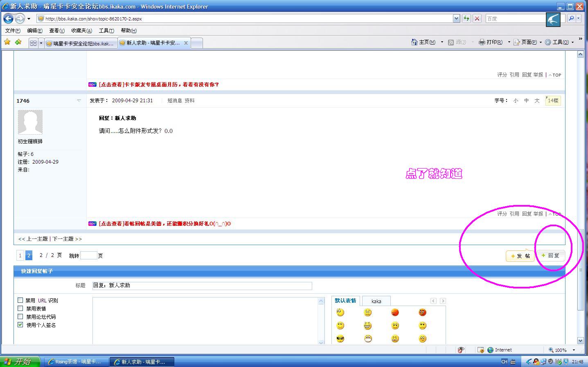
Task: Toggle the 禁用表情 checkbox
Action: pyautogui.click(x=20, y=308)
